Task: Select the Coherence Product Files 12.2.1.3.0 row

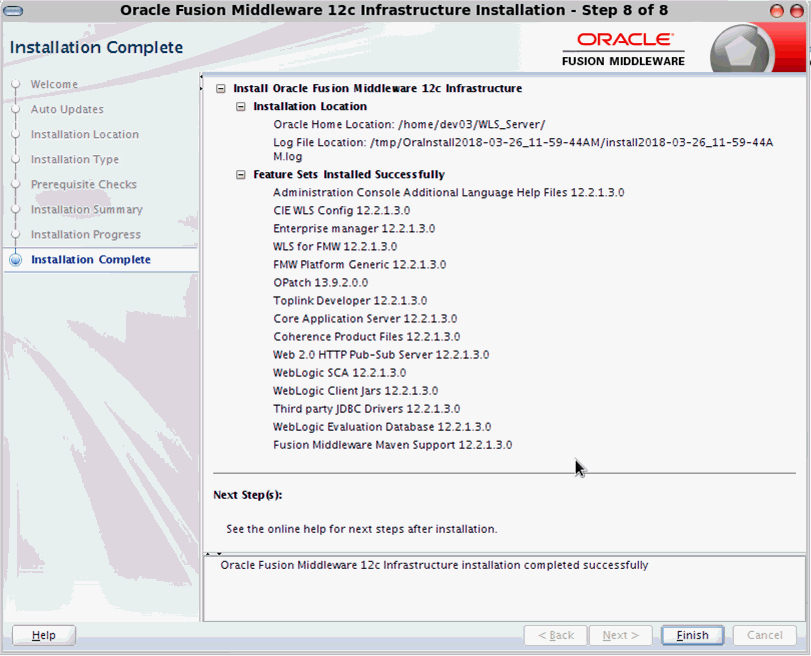Action: (x=367, y=337)
